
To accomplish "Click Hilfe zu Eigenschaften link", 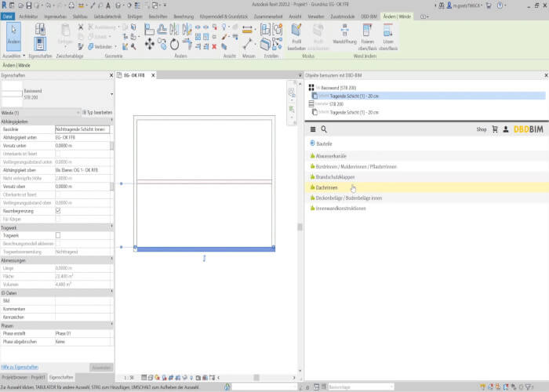I will 20,367.
